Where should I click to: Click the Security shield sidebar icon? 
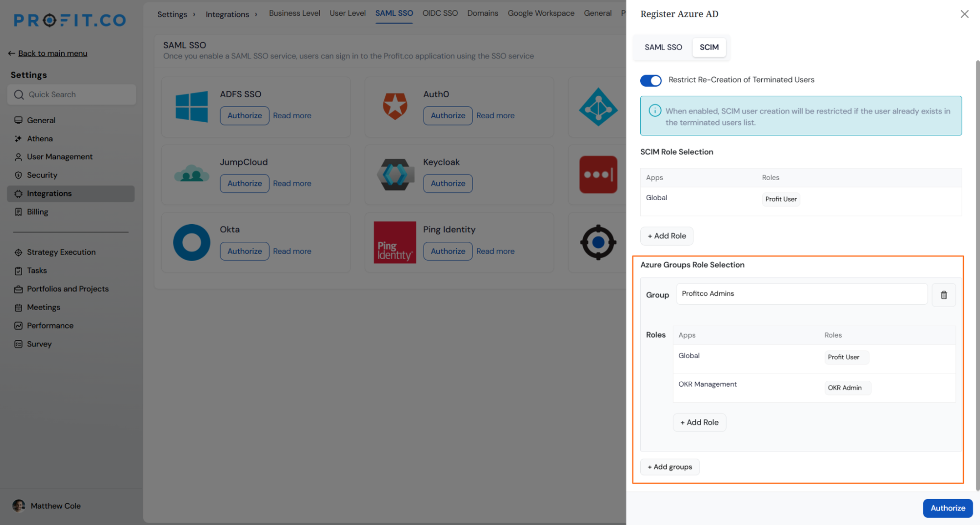pyautogui.click(x=18, y=175)
